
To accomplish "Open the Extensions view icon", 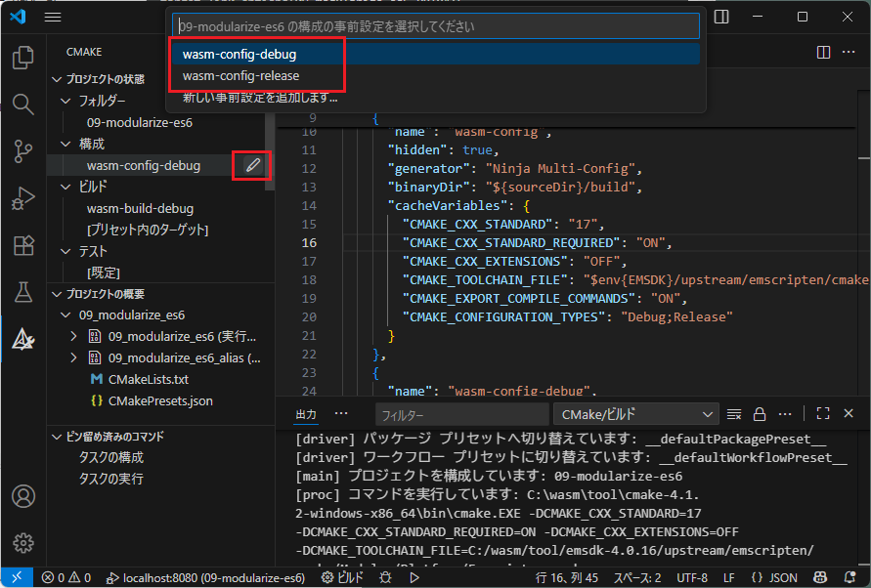I will (22, 245).
